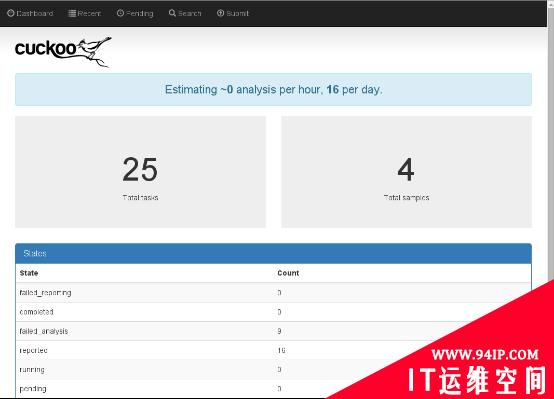Click the estimated analysis rate banner

tap(273, 89)
